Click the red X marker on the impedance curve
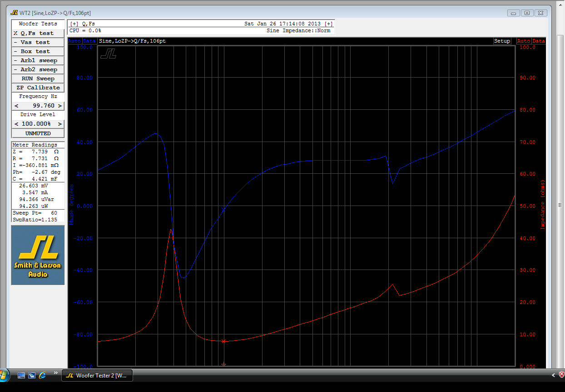 [223, 341]
